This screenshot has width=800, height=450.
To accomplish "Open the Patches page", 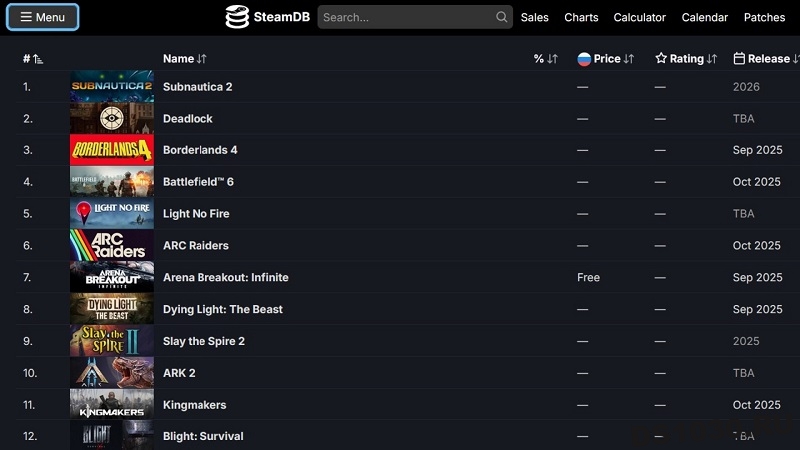I will pos(764,17).
